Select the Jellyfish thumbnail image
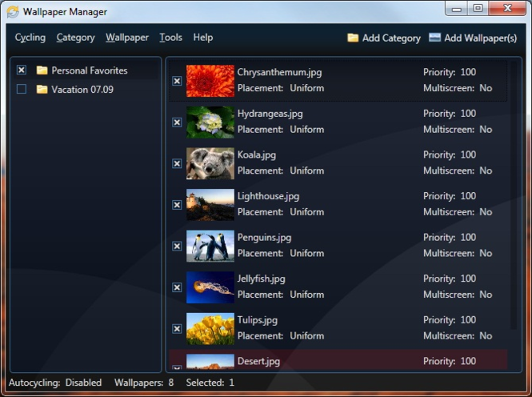532x397 pixels. pos(210,287)
